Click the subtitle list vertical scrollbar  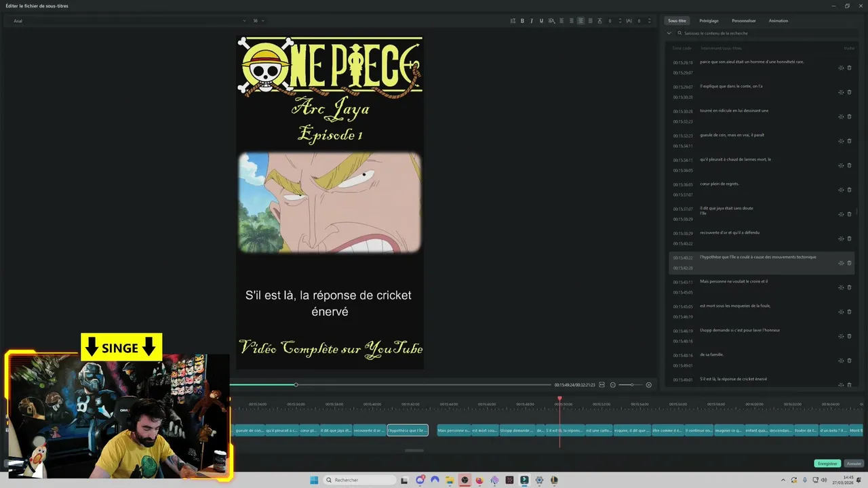tap(858, 211)
